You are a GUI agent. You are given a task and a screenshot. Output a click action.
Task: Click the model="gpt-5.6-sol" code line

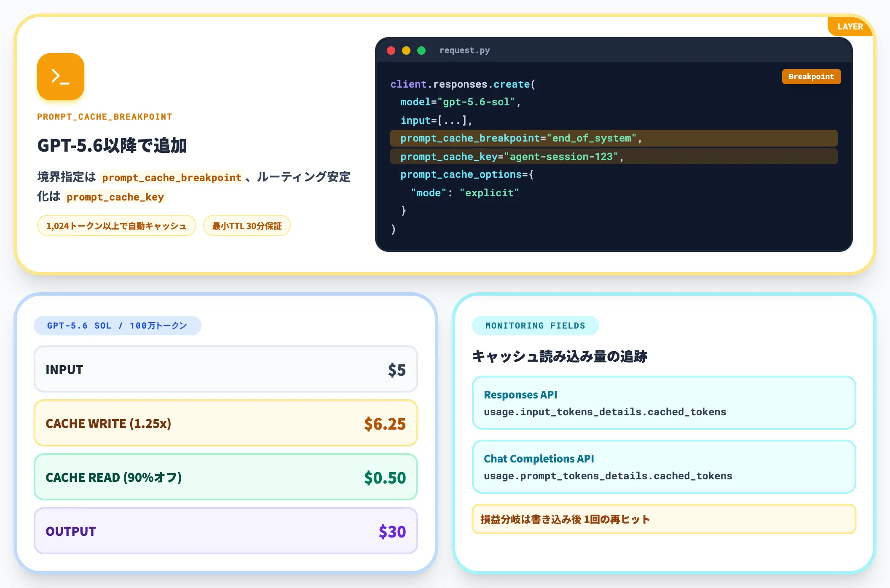pyautogui.click(x=461, y=102)
